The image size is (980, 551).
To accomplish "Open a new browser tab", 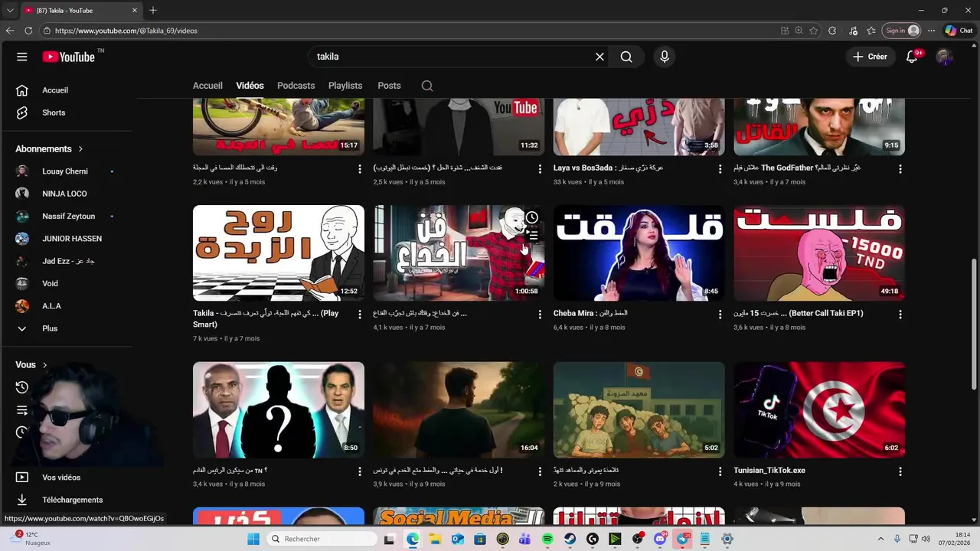I will (153, 10).
